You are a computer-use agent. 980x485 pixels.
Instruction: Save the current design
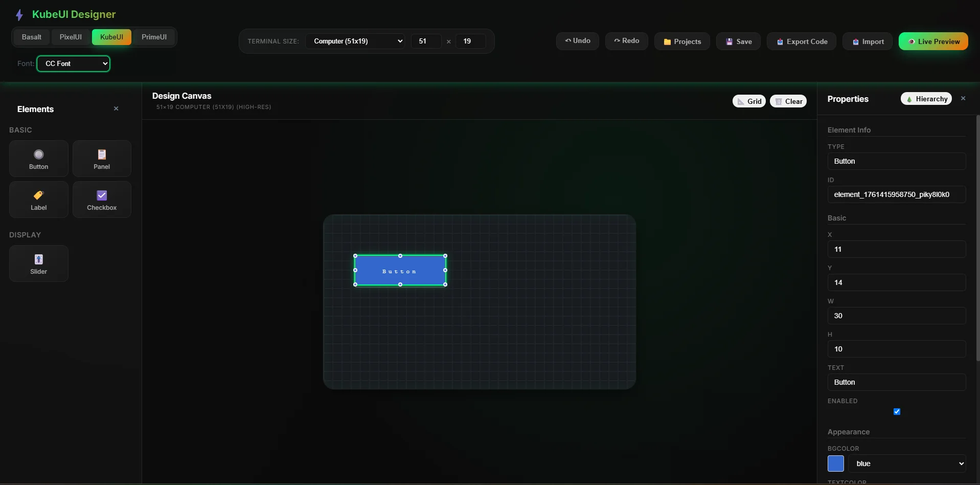(x=738, y=41)
